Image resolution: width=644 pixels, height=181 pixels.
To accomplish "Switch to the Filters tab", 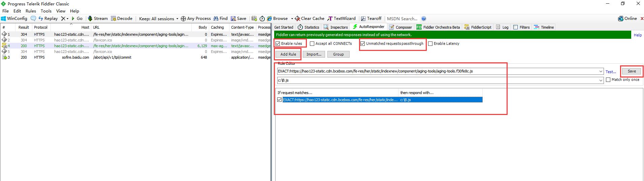I will click(x=521, y=27).
